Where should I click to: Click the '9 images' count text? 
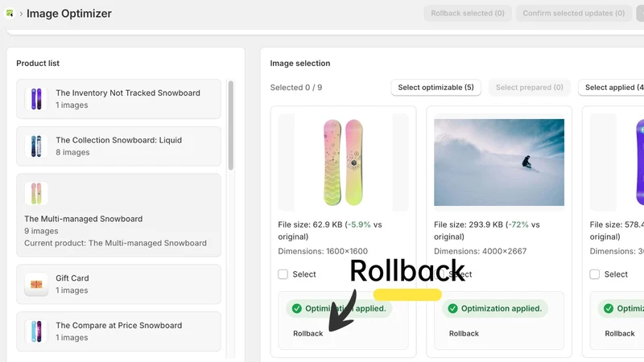tap(41, 231)
